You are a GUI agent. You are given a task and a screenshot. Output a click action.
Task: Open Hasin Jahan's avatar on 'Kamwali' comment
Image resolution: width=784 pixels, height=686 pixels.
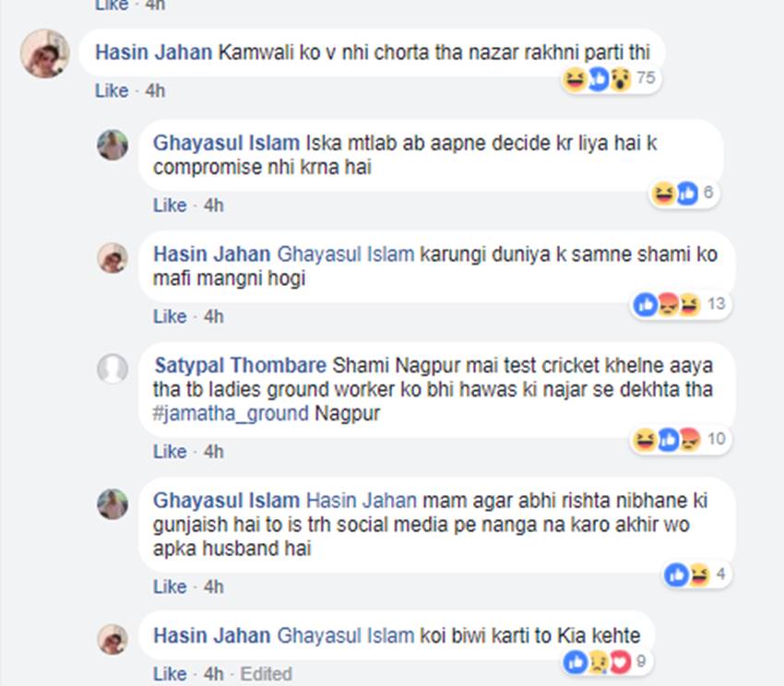pyautogui.click(x=44, y=53)
